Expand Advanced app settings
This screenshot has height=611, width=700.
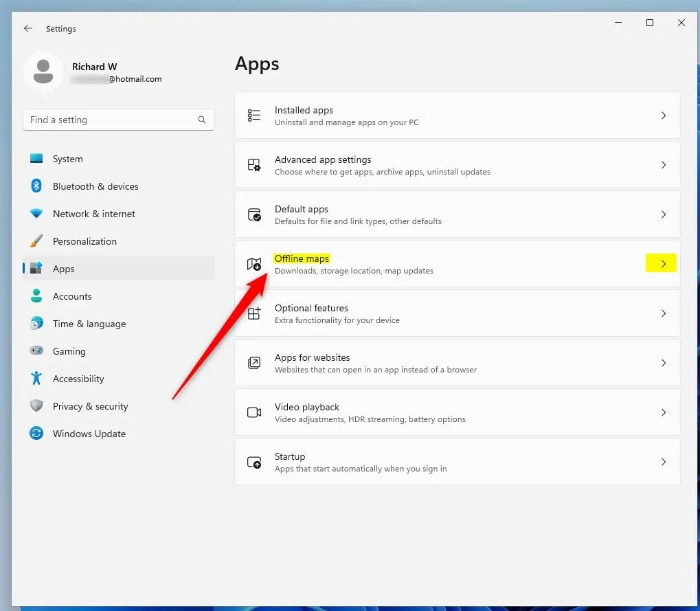(663, 165)
